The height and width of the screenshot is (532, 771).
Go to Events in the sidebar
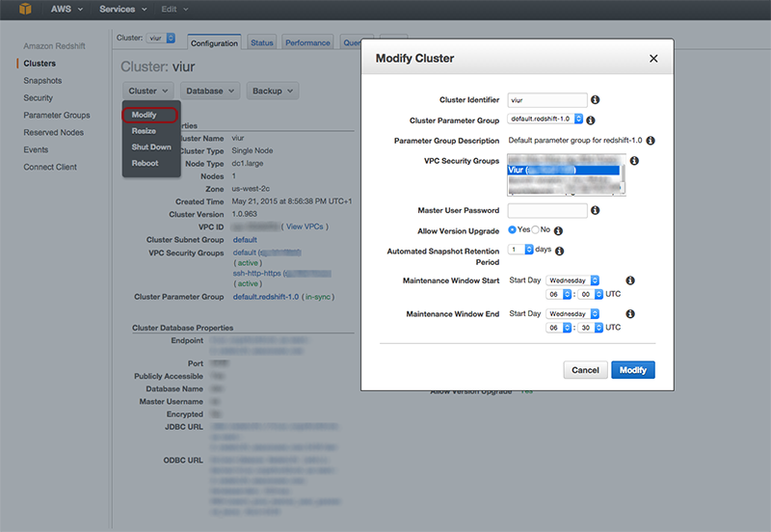(x=36, y=149)
